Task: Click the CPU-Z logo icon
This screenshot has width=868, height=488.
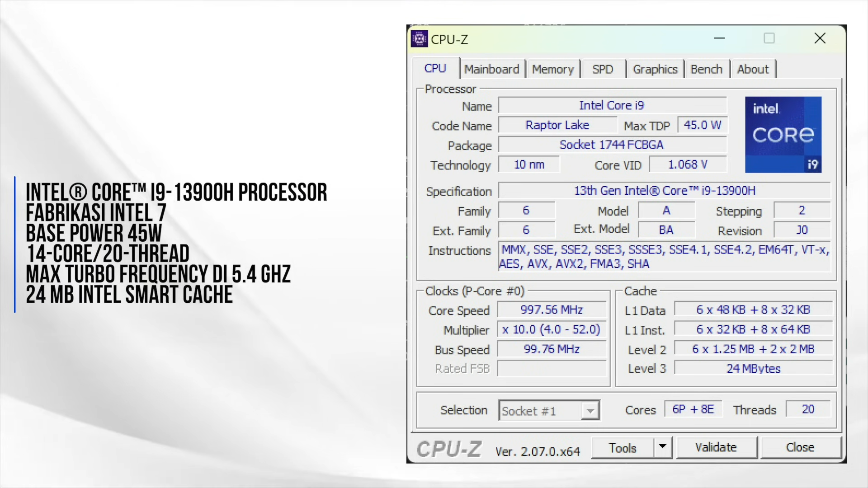Action: pyautogui.click(x=420, y=39)
